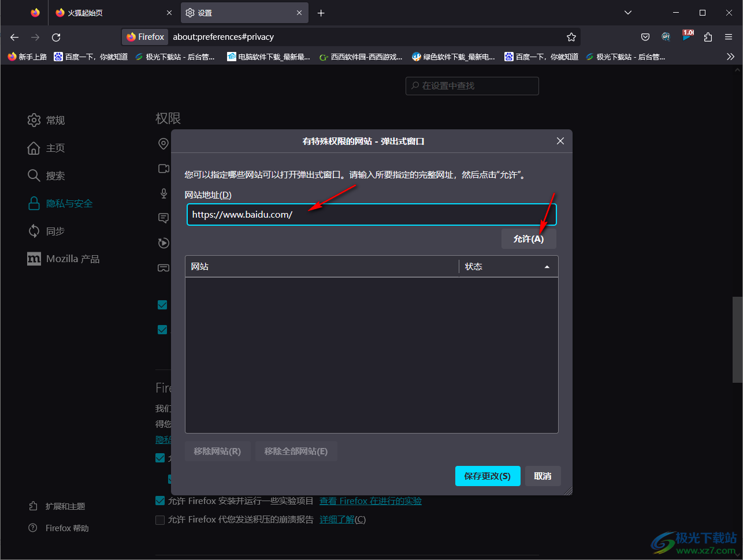743x560 pixels.
Task: Close the 设置 tab
Action: (299, 13)
